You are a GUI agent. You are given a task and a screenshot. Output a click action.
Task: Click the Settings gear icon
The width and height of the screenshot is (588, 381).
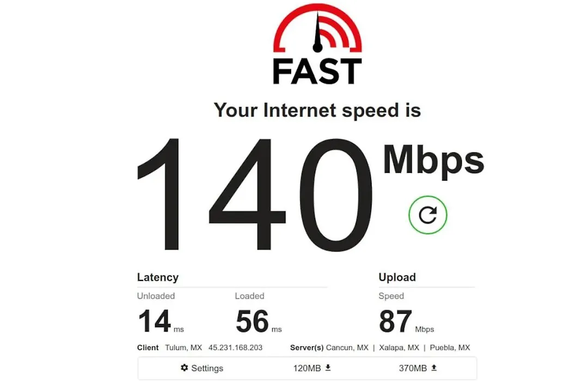click(x=184, y=367)
